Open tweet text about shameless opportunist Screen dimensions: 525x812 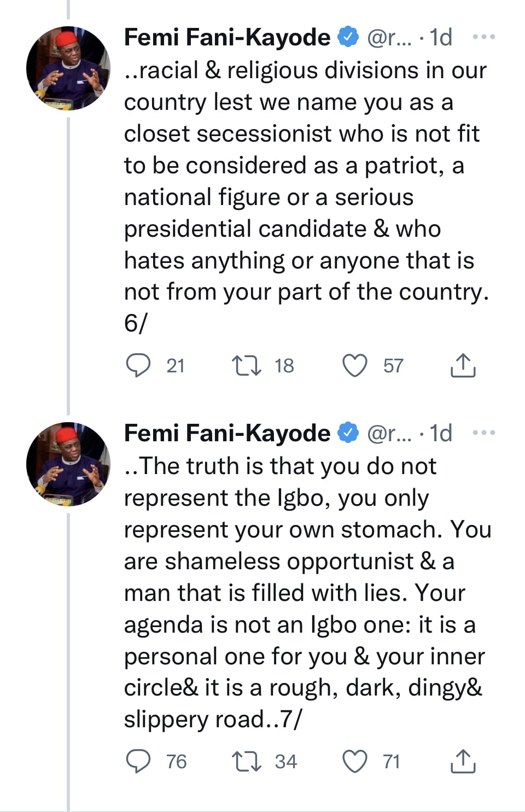307,593
